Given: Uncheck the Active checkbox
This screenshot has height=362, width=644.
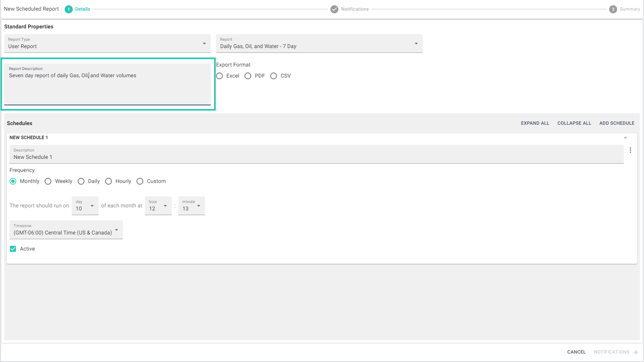Looking at the screenshot, I should pyautogui.click(x=13, y=249).
